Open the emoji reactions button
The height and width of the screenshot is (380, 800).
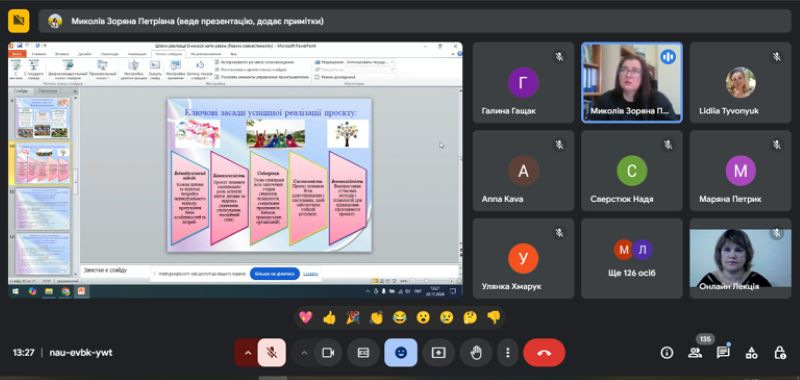[x=401, y=352]
